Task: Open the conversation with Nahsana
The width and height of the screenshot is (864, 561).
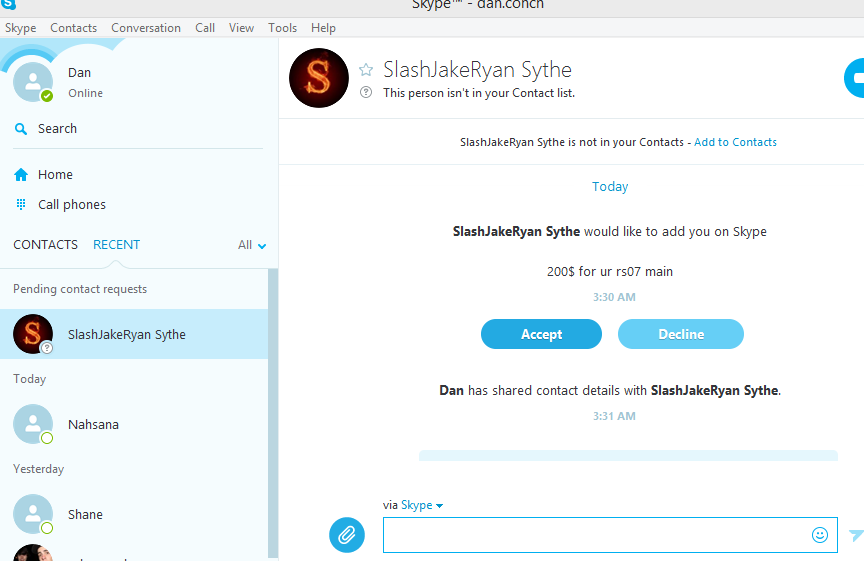Action: click(134, 424)
